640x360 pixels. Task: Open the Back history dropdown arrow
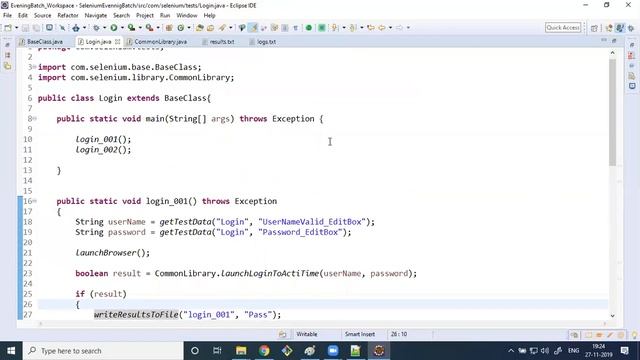pyautogui.click(x=391, y=28)
